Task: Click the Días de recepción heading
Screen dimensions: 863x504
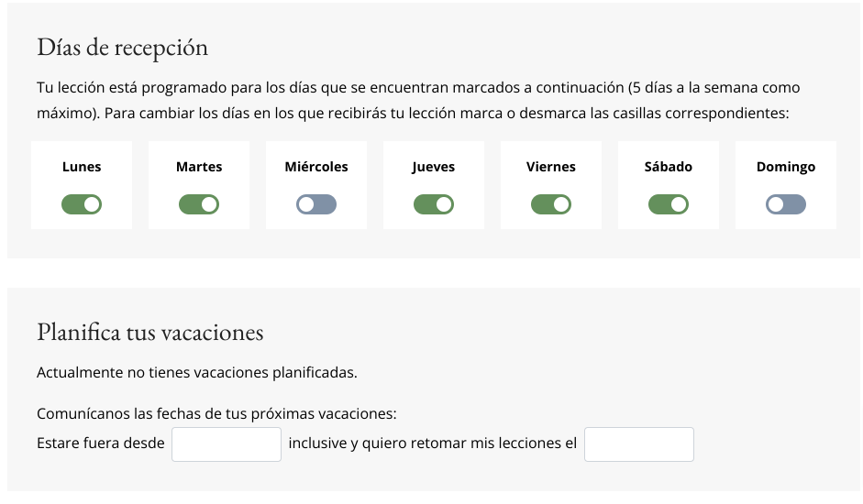Action: click(x=123, y=47)
